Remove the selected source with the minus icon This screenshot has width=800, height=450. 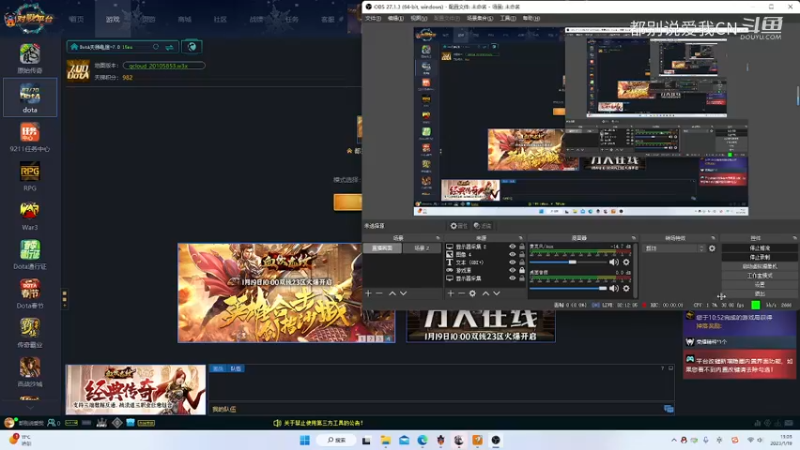coord(461,293)
